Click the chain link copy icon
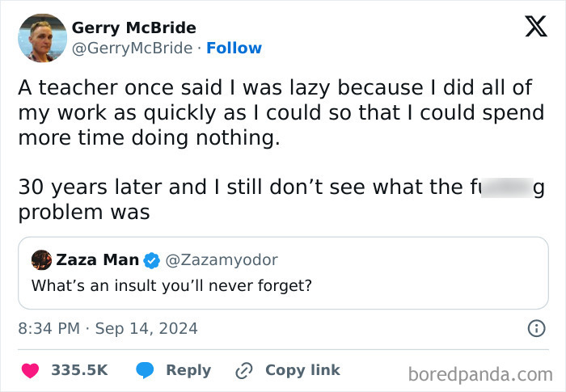The height and width of the screenshot is (392, 566). coord(244,370)
